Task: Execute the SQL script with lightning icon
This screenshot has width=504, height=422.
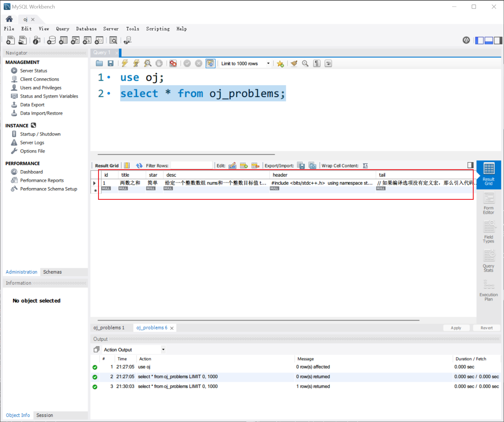Action: click(x=125, y=63)
